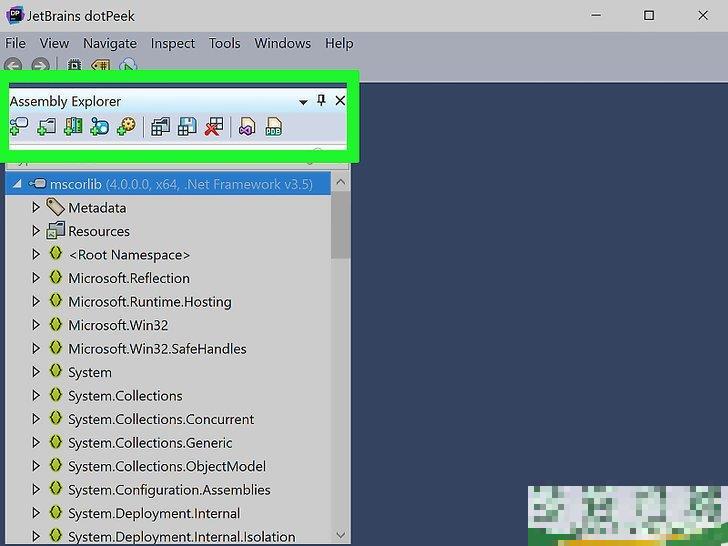
Task: Click the Generate PDB icon
Action: coord(273,127)
